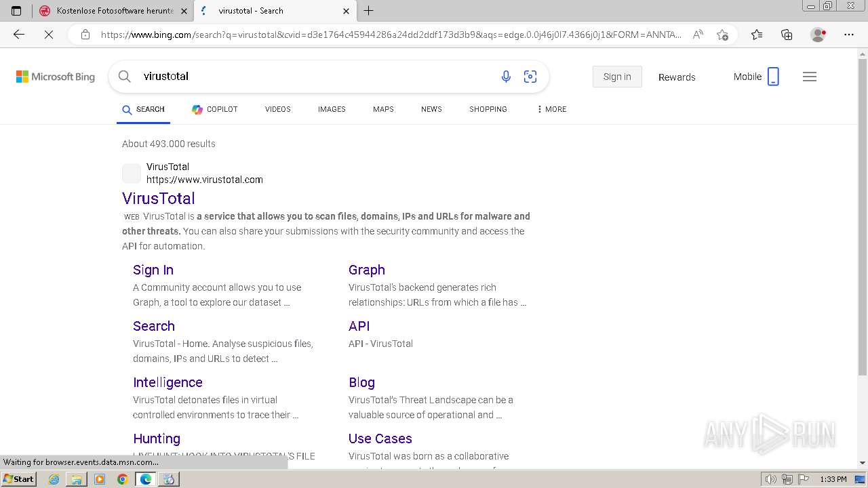Switch to the NEWS tab
868x488 pixels.
tap(431, 109)
